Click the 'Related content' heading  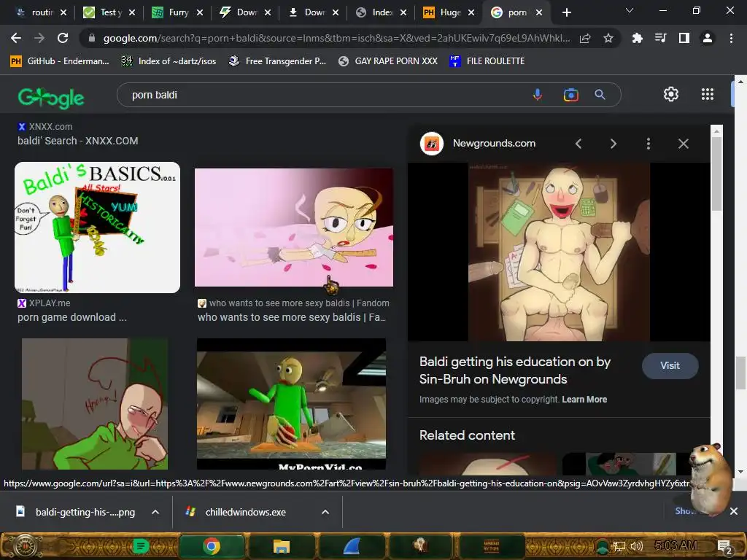[x=467, y=435]
